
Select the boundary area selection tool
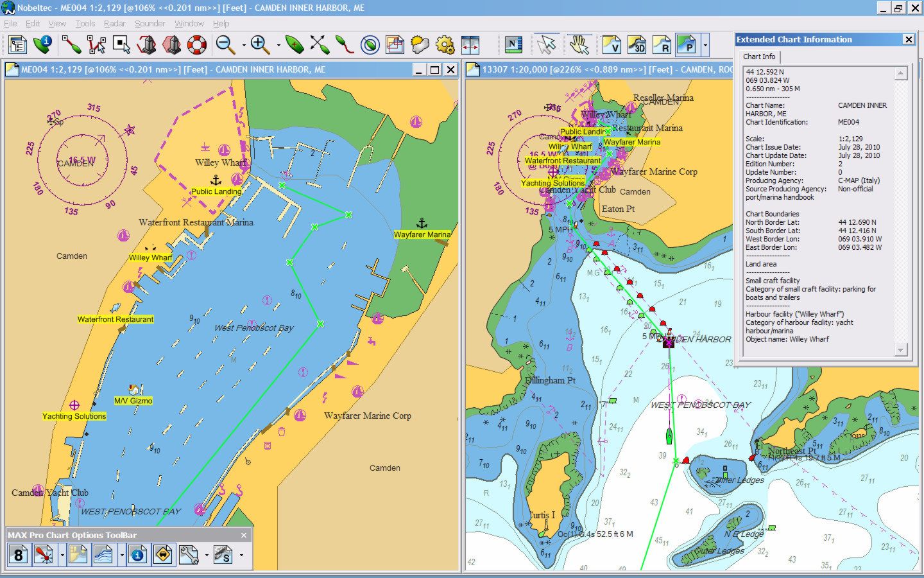tap(121, 45)
